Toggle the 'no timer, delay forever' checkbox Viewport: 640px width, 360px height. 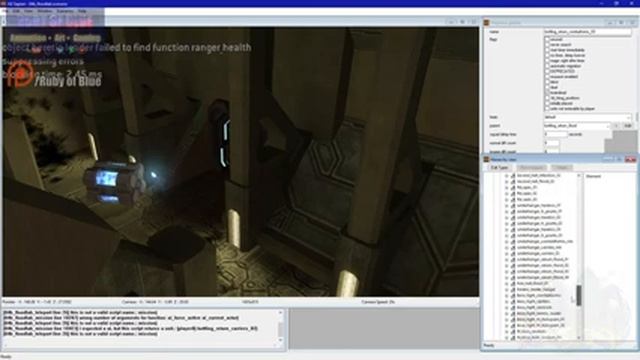click(547, 55)
